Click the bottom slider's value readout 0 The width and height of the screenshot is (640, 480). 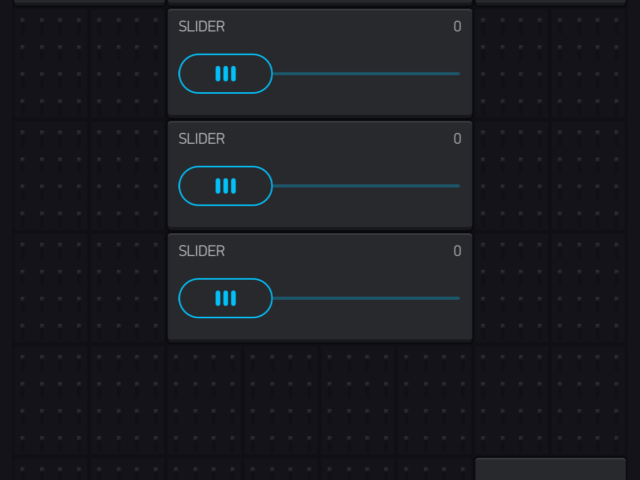tap(457, 251)
